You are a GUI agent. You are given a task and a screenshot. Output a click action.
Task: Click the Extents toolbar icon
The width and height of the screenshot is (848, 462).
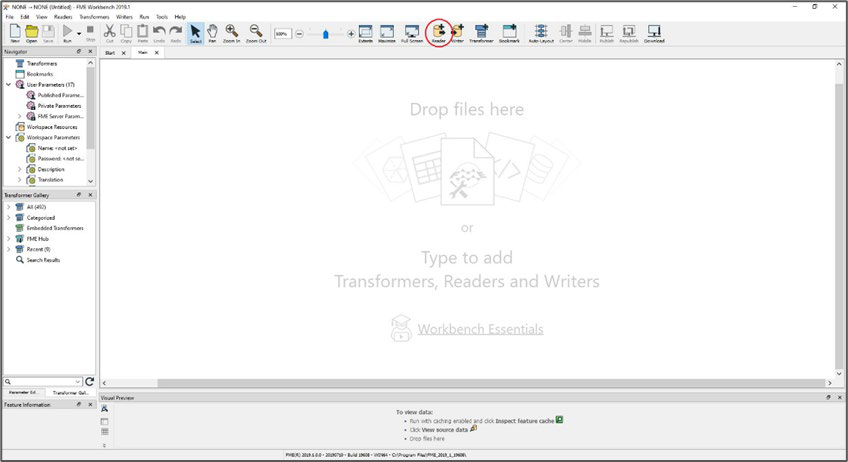366,34
